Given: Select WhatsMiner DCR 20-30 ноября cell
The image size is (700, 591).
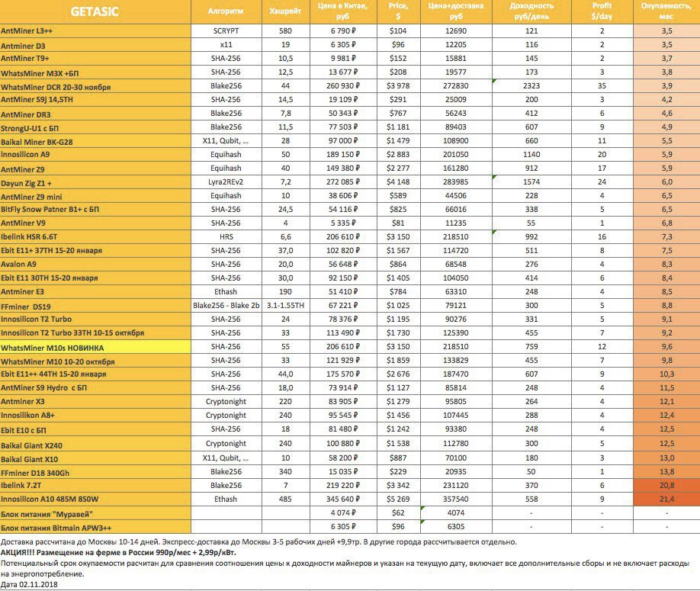Looking at the screenshot, I should tap(95, 87).
